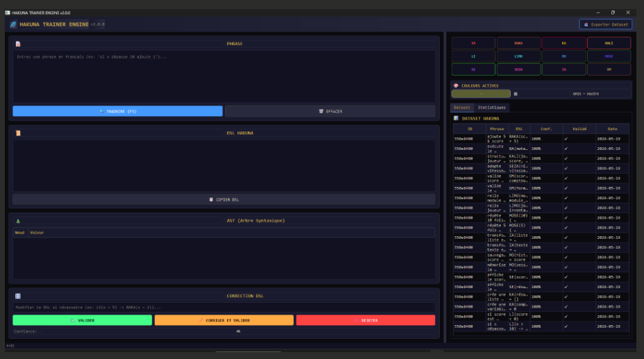Click the ID column header
The height and width of the screenshot is (359, 644).
(x=470, y=129)
